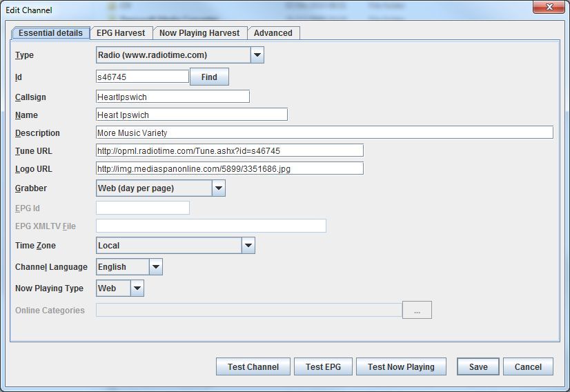
Task: Open the Grabber dropdown list
Action: (x=218, y=188)
